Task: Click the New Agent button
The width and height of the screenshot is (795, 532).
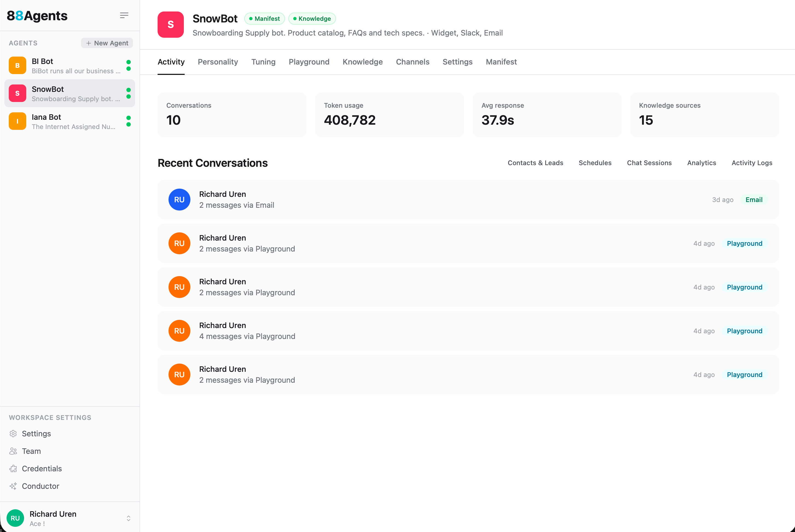Action: pos(107,43)
